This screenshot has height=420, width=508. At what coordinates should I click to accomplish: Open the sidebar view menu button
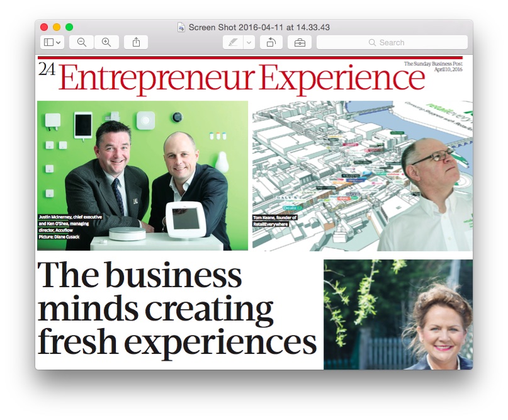click(x=52, y=42)
